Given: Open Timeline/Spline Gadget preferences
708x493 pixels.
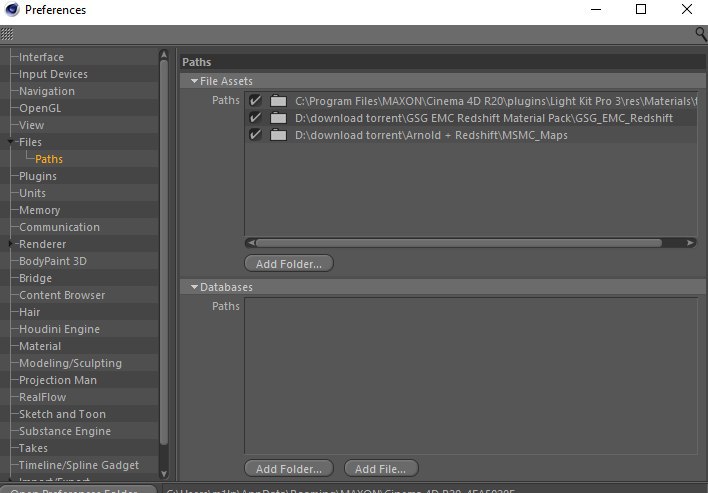Looking at the screenshot, I should [79, 465].
